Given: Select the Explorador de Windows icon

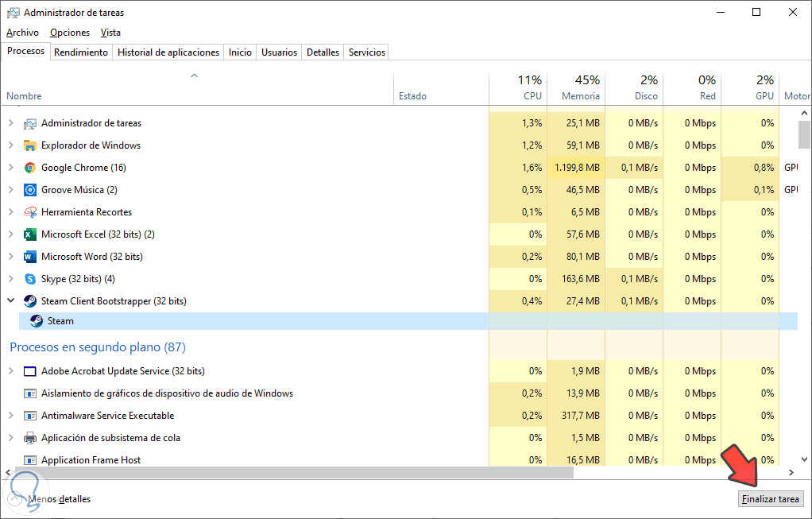Looking at the screenshot, I should pos(30,145).
